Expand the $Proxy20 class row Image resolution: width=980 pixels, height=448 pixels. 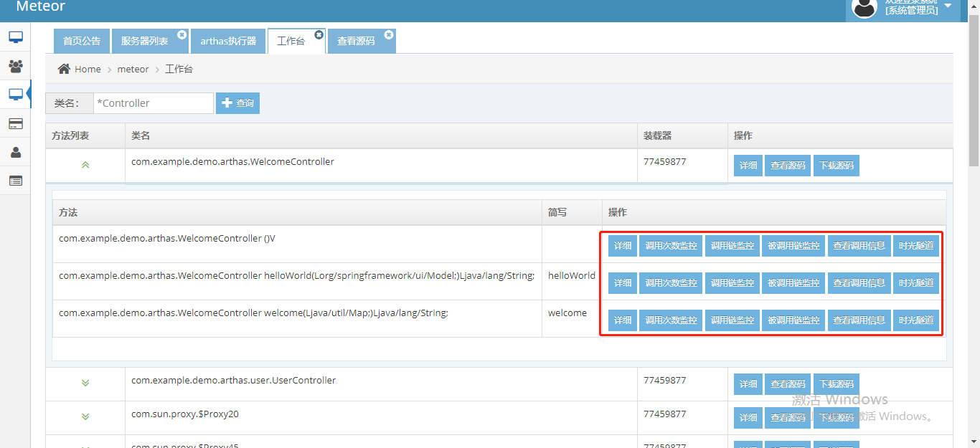tap(85, 416)
